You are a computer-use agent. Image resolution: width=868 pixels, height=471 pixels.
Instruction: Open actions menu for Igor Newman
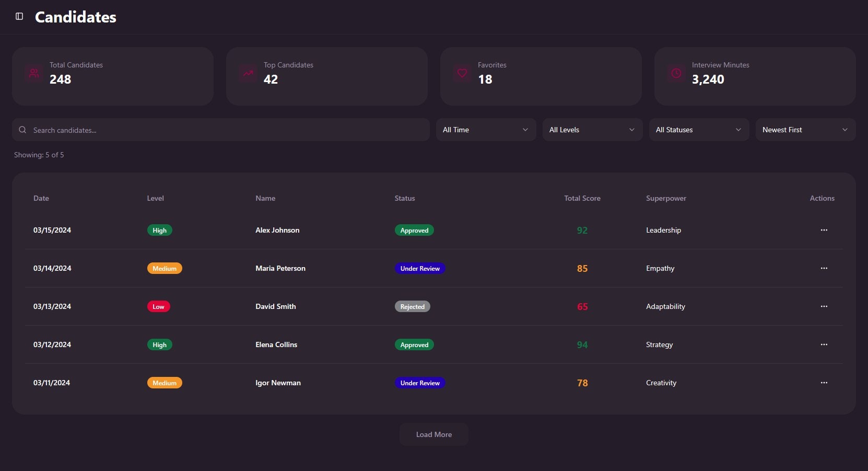[x=824, y=383]
